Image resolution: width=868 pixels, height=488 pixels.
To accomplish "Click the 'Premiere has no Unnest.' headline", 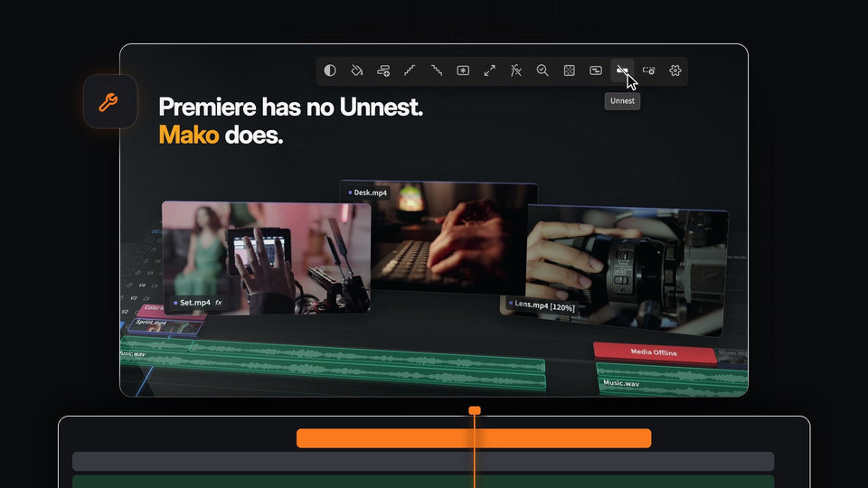I will 290,107.
